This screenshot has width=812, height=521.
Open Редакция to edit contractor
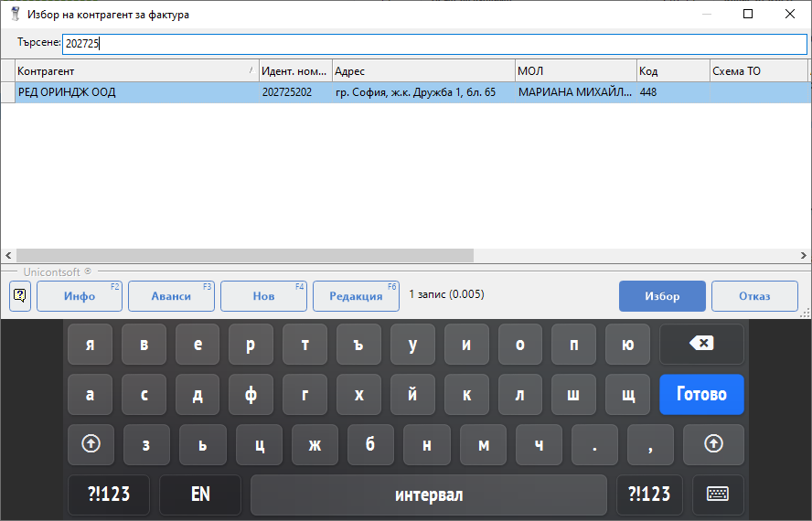click(356, 296)
